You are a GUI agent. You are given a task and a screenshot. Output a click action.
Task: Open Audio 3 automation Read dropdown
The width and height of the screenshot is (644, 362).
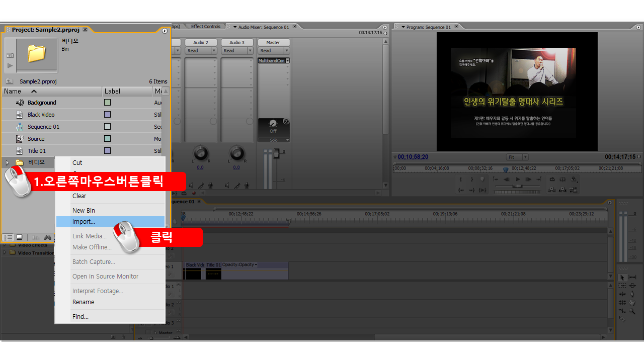250,51
